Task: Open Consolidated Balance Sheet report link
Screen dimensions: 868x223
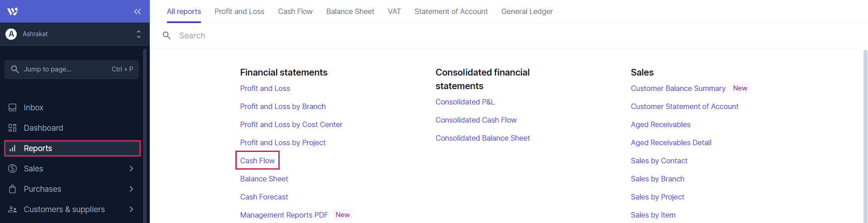Action: [x=482, y=138]
